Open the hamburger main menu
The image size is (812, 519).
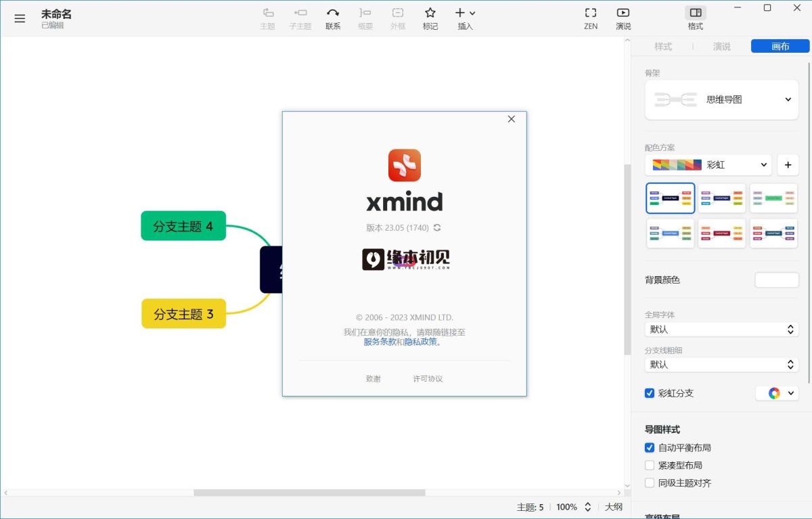coord(20,18)
